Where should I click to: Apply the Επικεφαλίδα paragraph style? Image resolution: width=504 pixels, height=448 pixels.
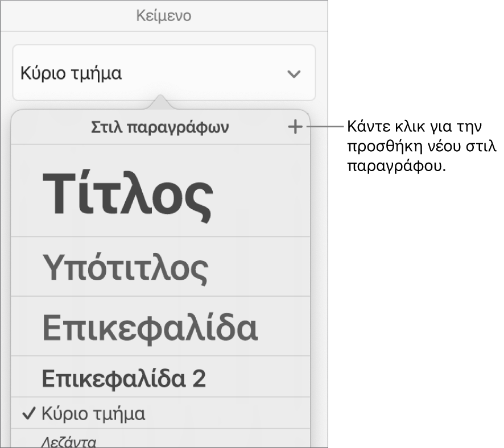[160, 326]
